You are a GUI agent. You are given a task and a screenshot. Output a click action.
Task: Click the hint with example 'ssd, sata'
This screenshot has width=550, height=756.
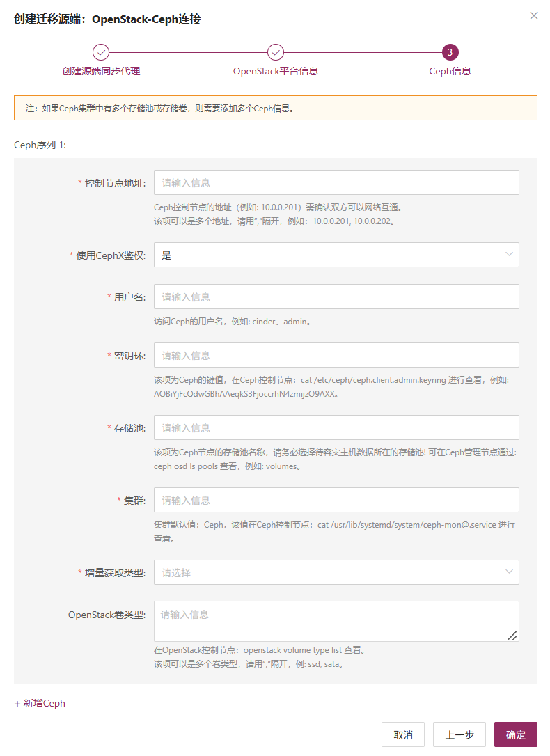(x=249, y=664)
